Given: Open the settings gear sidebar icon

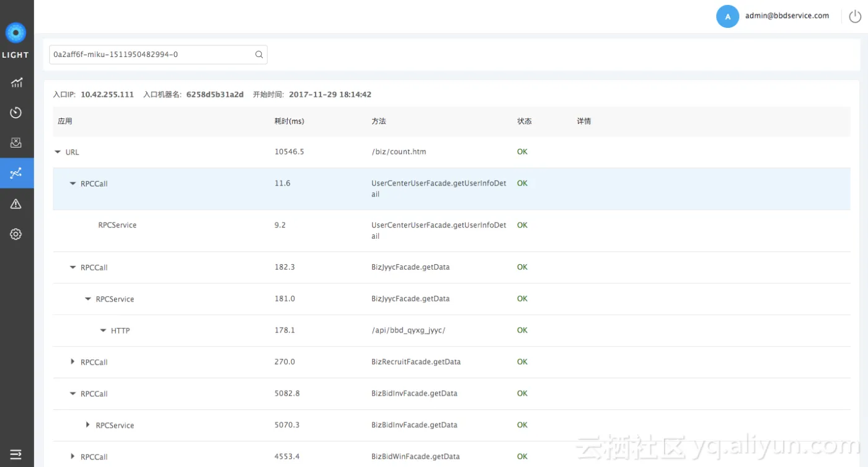Looking at the screenshot, I should pyautogui.click(x=16, y=234).
